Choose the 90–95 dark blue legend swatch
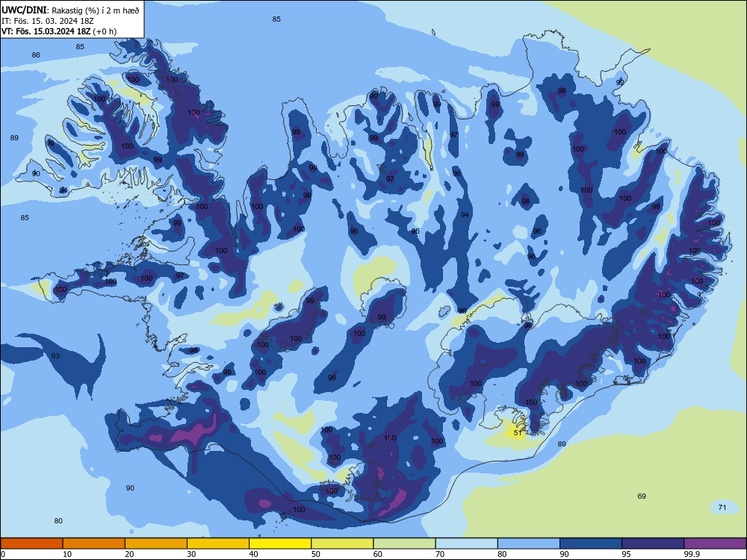 (591, 544)
